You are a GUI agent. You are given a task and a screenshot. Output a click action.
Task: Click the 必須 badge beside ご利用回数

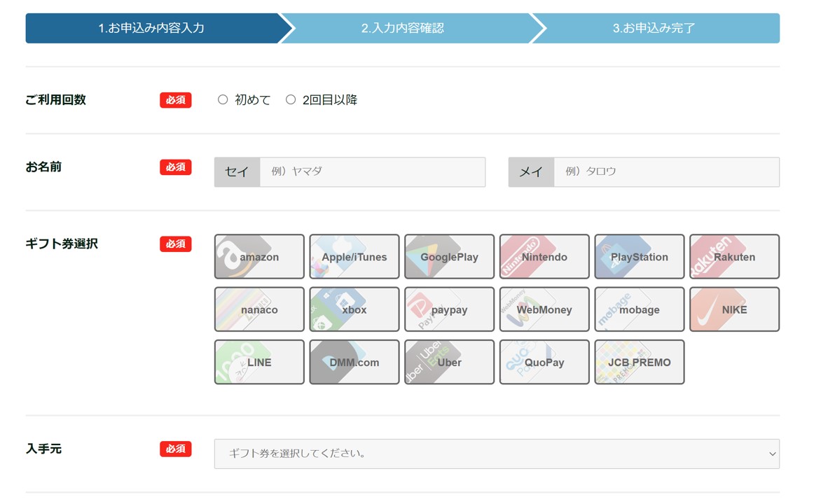[x=176, y=100]
